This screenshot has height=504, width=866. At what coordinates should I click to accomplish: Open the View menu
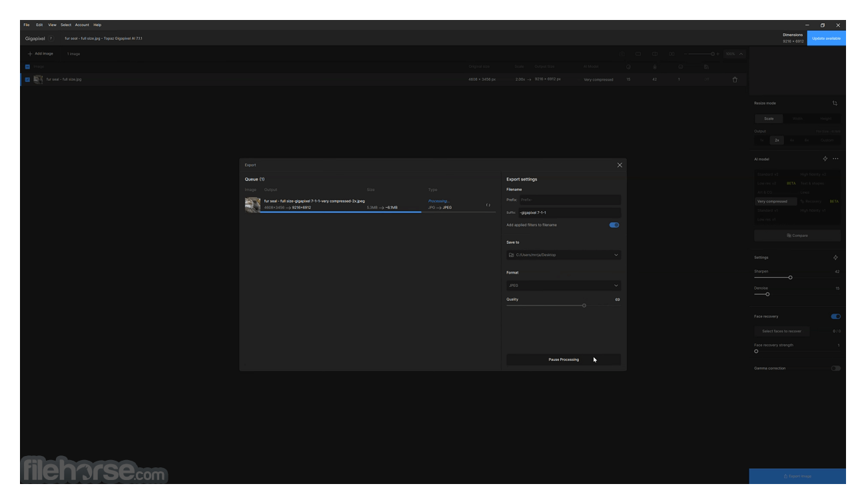click(x=52, y=25)
